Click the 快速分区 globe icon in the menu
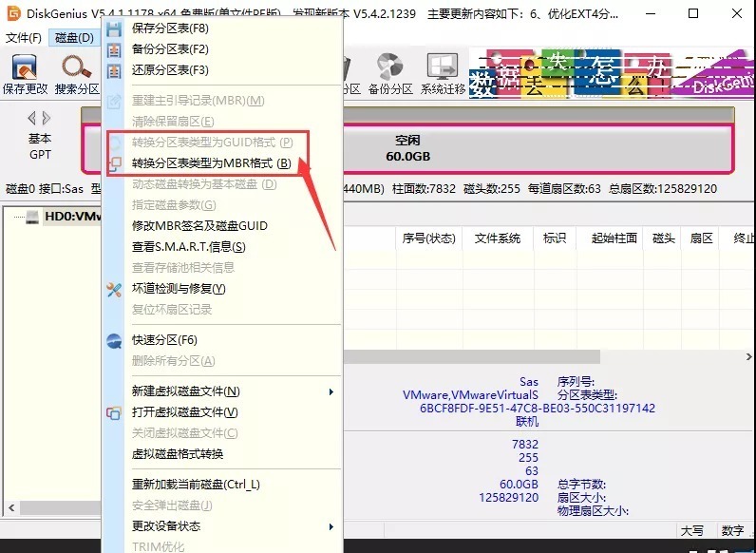 click(114, 340)
